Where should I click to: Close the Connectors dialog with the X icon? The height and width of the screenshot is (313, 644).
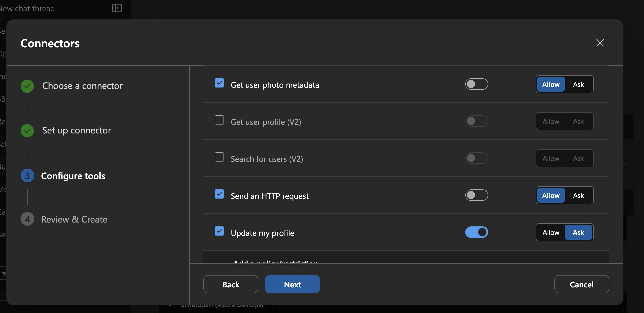click(x=600, y=43)
